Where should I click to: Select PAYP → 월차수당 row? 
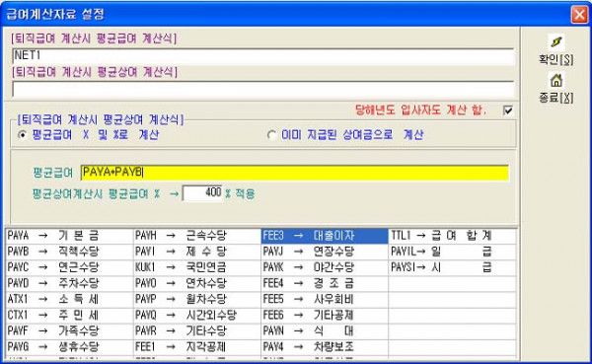click(x=197, y=299)
